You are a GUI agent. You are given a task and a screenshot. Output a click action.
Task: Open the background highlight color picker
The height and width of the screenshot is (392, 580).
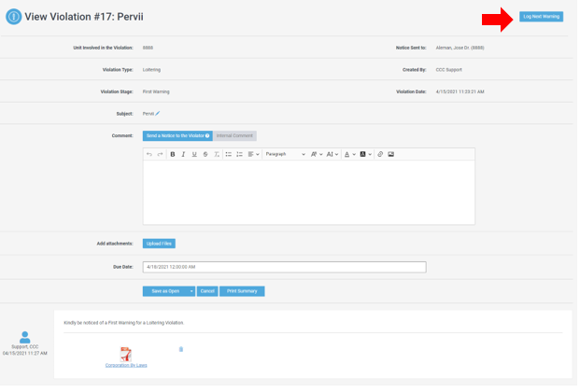[x=366, y=155]
